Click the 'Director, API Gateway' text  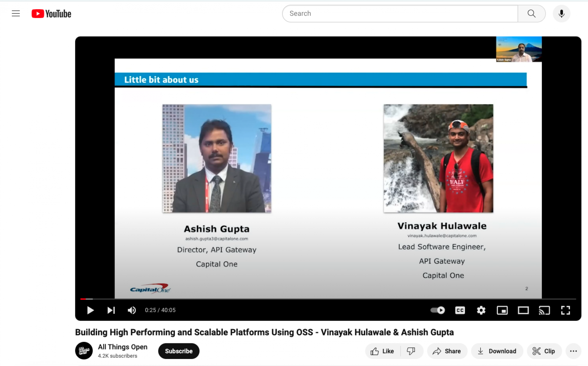click(x=217, y=250)
